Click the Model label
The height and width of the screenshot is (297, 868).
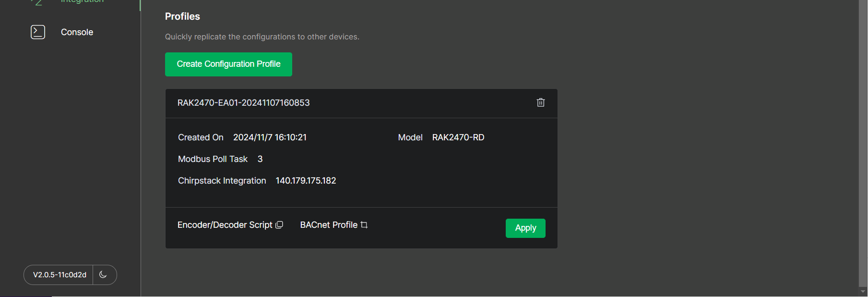(410, 137)
